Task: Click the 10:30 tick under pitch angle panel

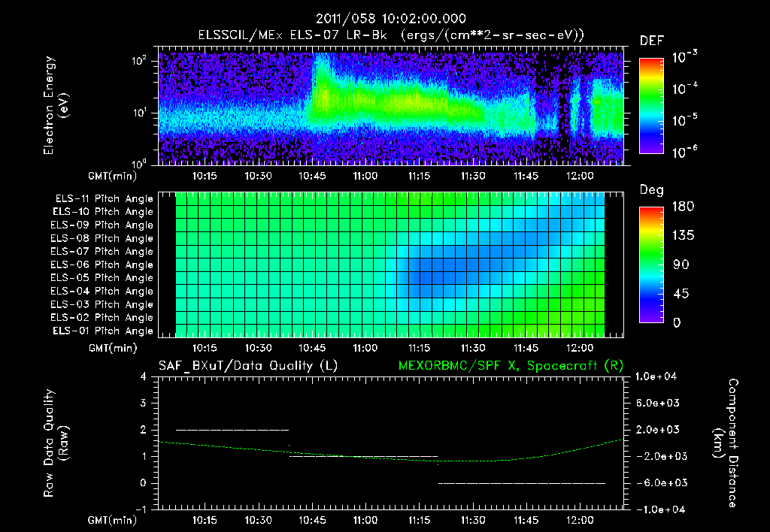Action: (x=259, y=348)
